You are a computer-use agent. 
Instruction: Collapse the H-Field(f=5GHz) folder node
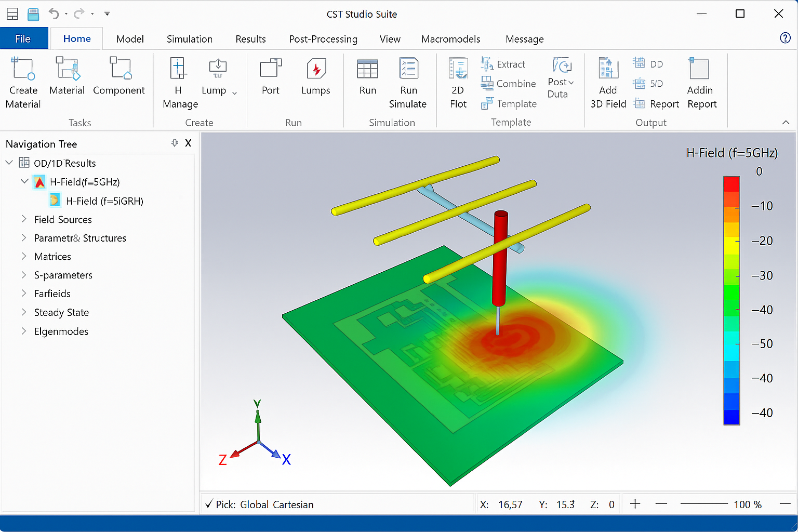pos(24,181)
